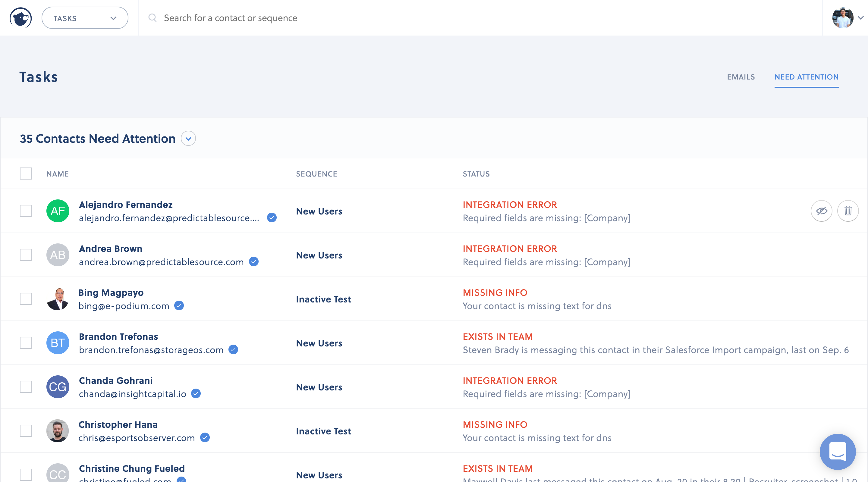868x482 pixels.
Task: Switch to the EMAILS tab
Action: [741, 77]
